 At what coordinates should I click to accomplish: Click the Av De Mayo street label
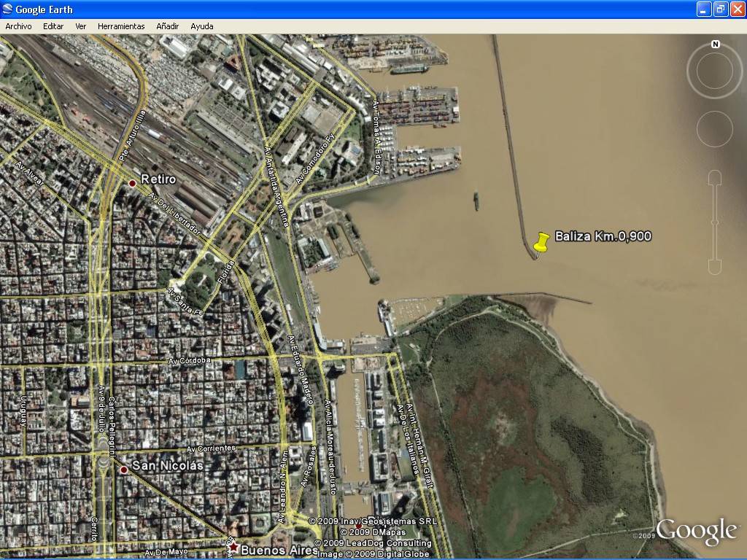[x=166, y=553]
